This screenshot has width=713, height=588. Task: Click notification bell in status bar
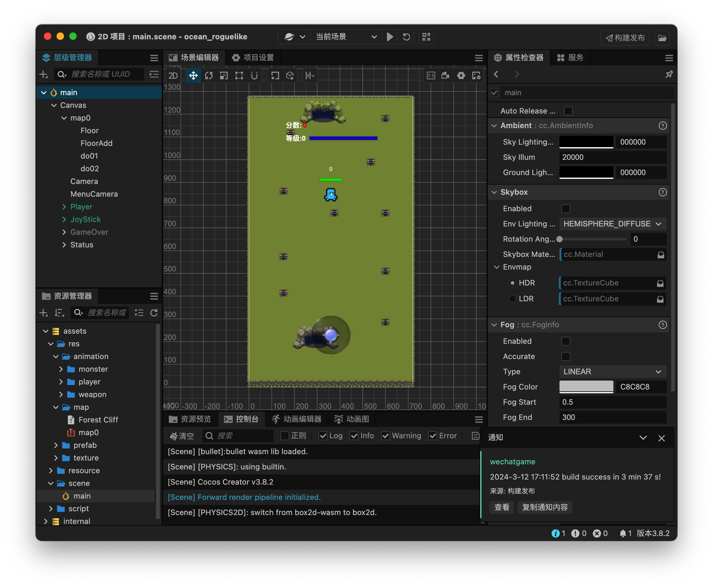(x=623, y=533)
